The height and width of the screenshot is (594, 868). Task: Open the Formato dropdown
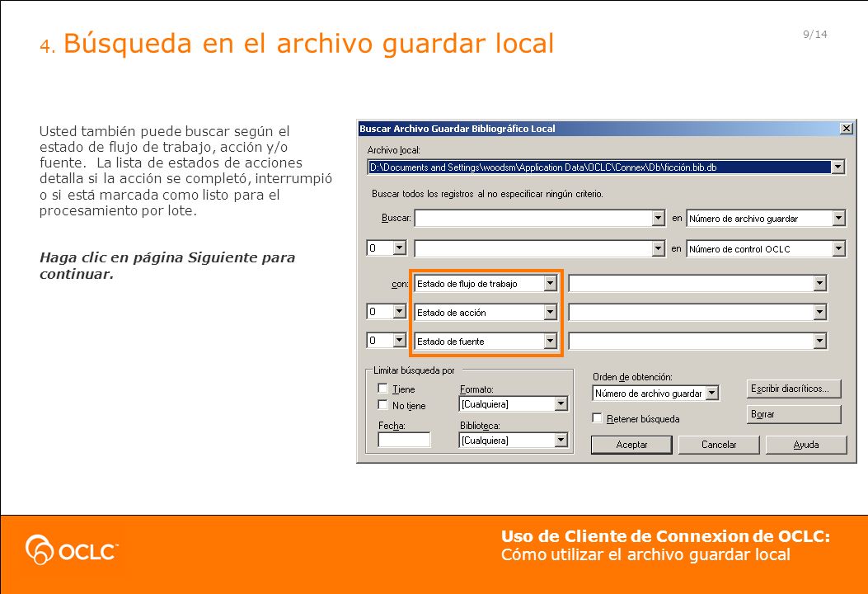[x=561, y=404]
